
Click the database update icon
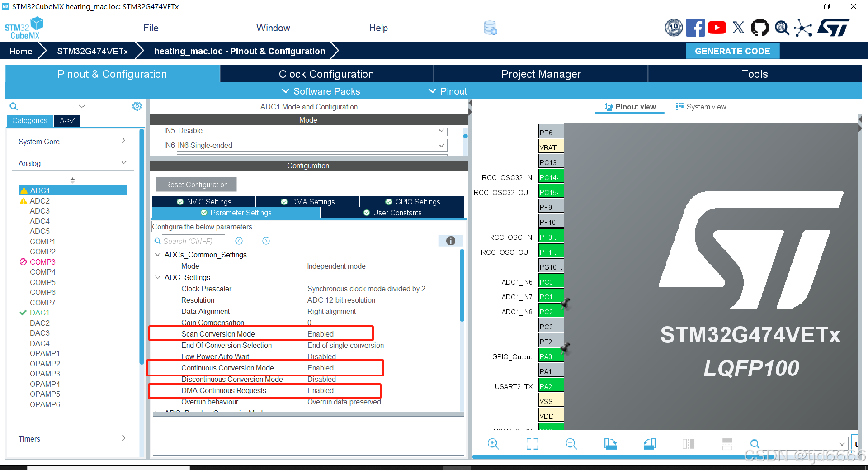491,28
